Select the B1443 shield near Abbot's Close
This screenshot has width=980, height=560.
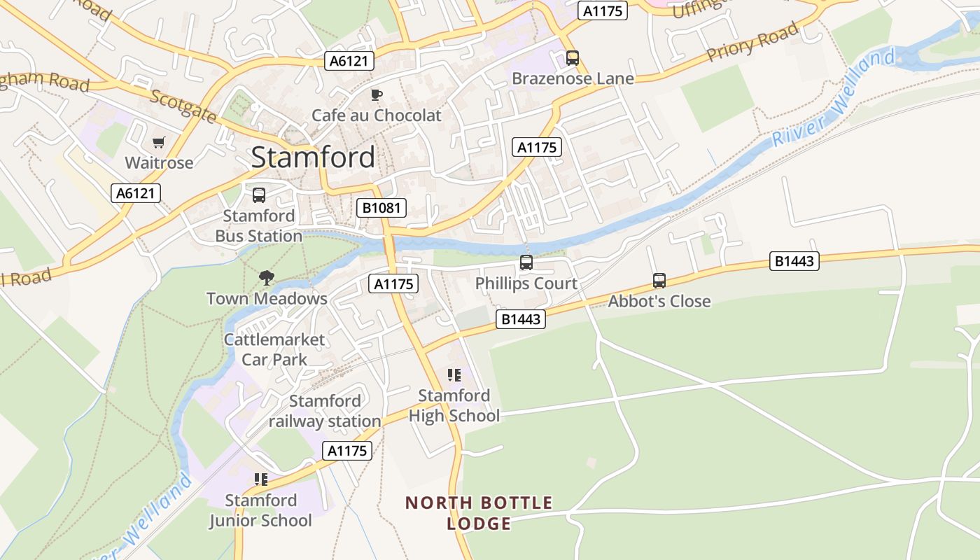tap(794, 261)
